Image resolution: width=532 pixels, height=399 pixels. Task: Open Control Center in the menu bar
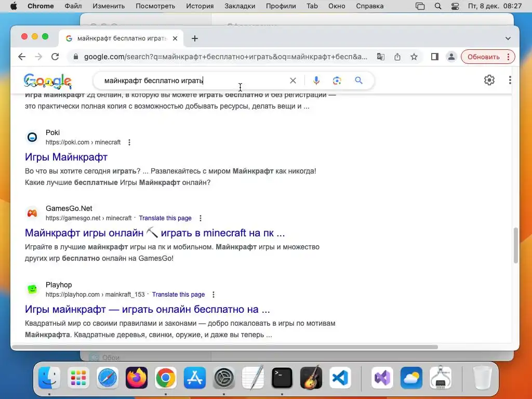coord(455,6)
